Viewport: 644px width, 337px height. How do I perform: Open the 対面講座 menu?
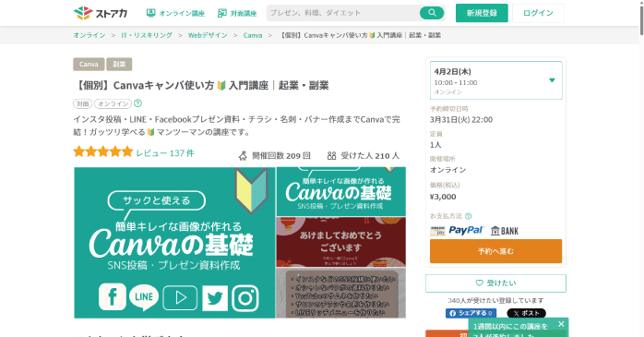point(237,13)
